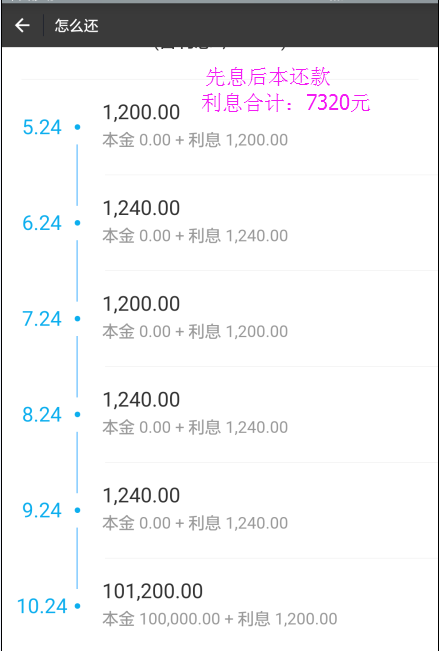Click the blue dot beside 6.24
The image size is (439, 651).
(77, 223)
